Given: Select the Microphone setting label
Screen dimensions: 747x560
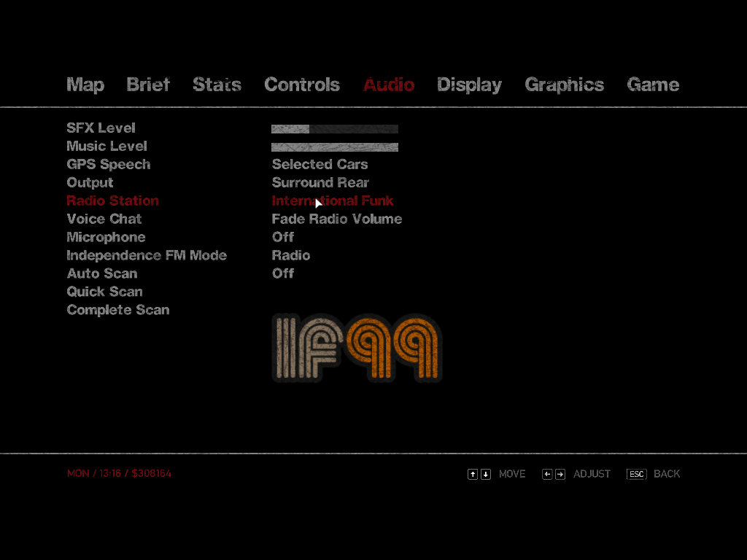Looking at the screenshot, I should 107,238.
